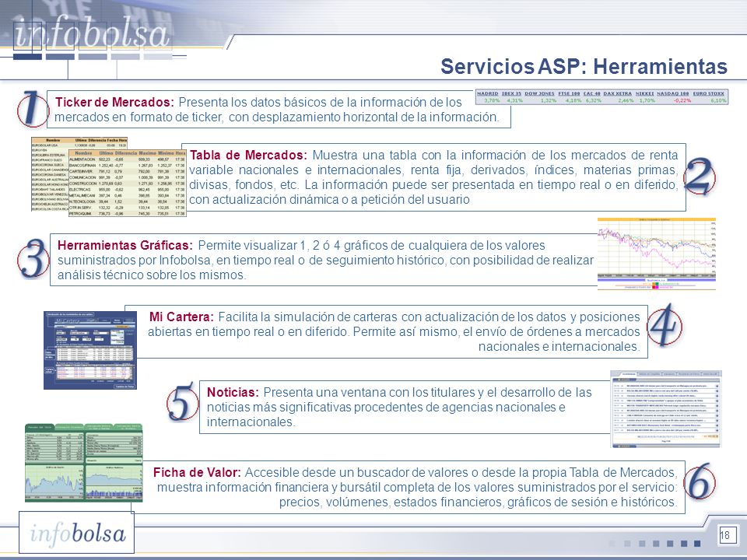This screenshot has height=560, width=747.
Task: Click the slide title 'Servicios ASP: Herramientas'
Action: 584,66
